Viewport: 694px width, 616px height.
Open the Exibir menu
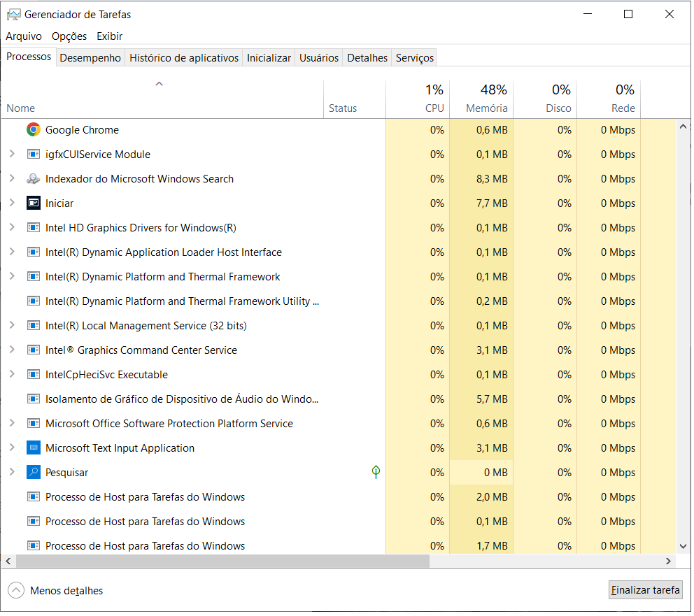[109, 36]
